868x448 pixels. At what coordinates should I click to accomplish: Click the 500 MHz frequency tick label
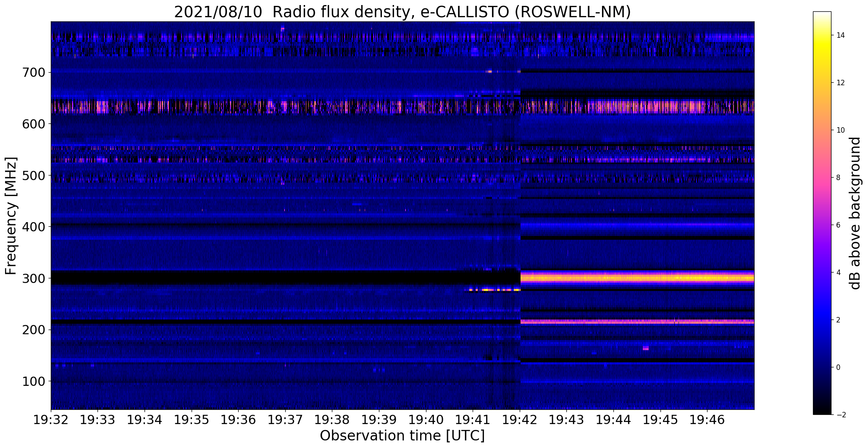[33, 175]
